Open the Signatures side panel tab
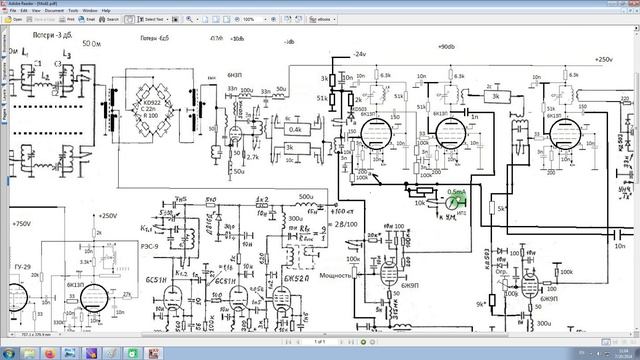This screenshot has width=640, height=360. pyautogui.click(x=4, y=71)
